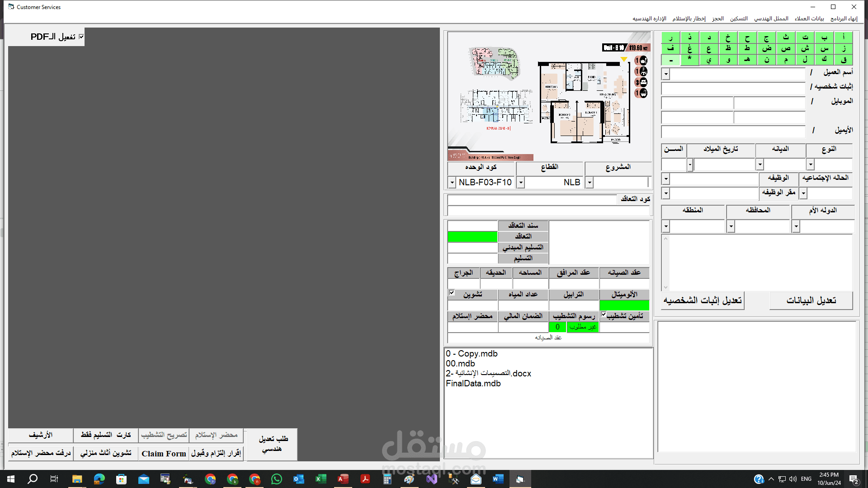The image size is (868, 488).
Task: Open Visual Studio from the taskbar
Action: point(431,479)
